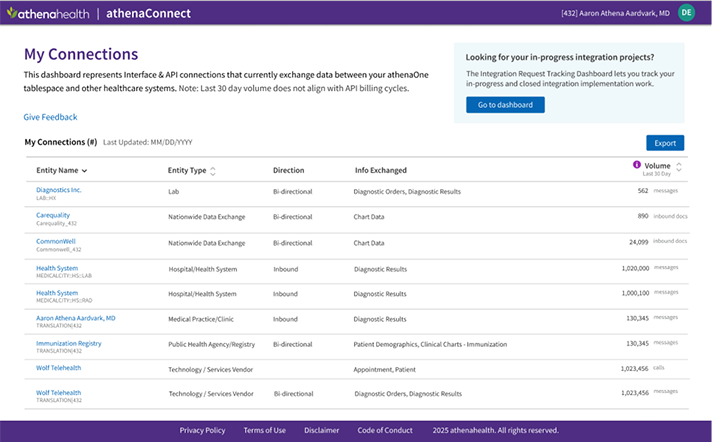This screenshot has height=442, width=712.
Task: Open Wolf Telehealth TRANSLATION|432 connection
Action: (x=59, y=392)
